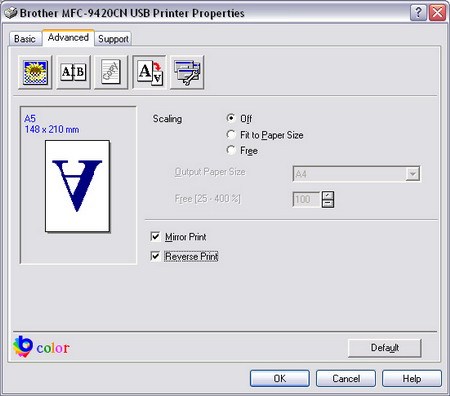This screenshot has width=450, height=396.
Task: Click the Cancel button
Action: click(x=346, y=379)
